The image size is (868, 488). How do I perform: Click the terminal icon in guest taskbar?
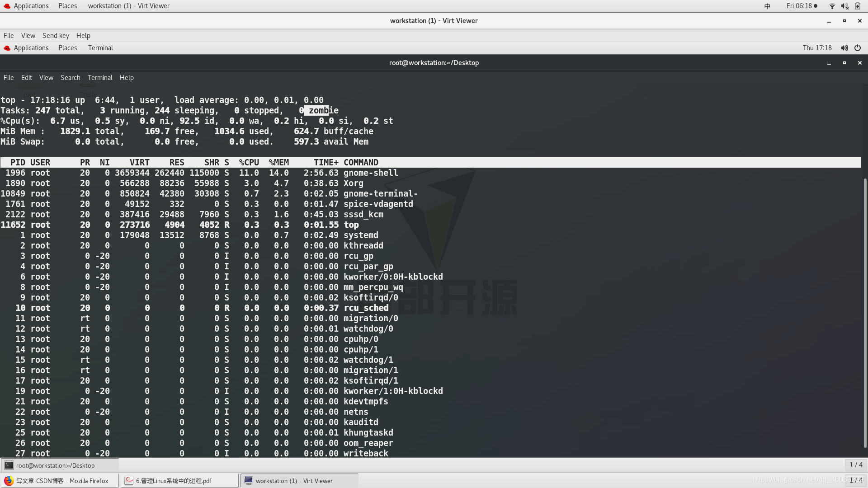9,465
